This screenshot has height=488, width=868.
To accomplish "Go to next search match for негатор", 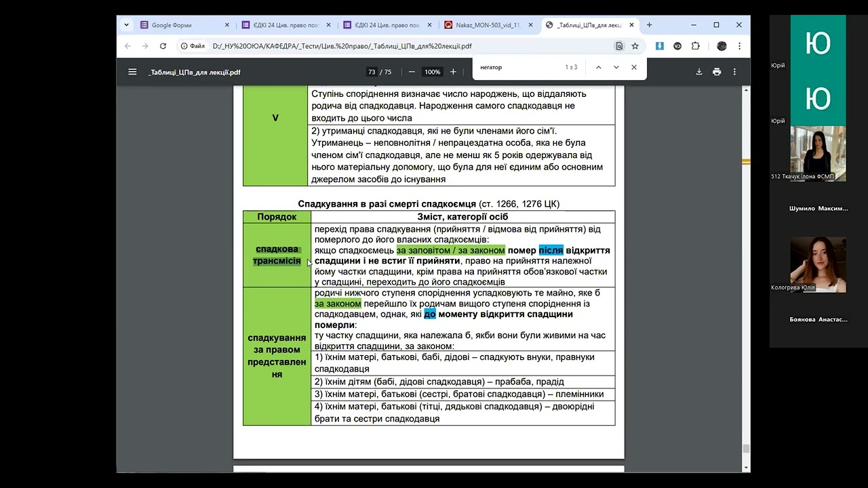I will click(616, 67).
